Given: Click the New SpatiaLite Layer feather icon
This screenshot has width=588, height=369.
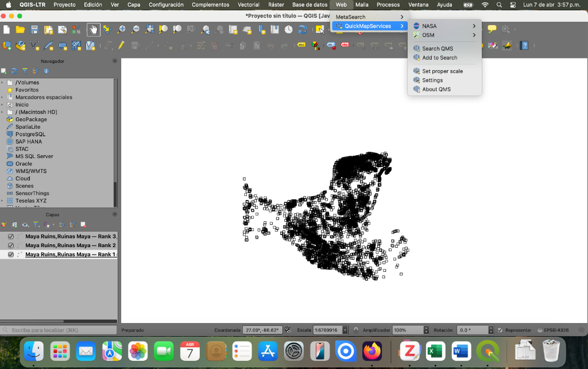Looking at the screenshot, I should 48,46.
